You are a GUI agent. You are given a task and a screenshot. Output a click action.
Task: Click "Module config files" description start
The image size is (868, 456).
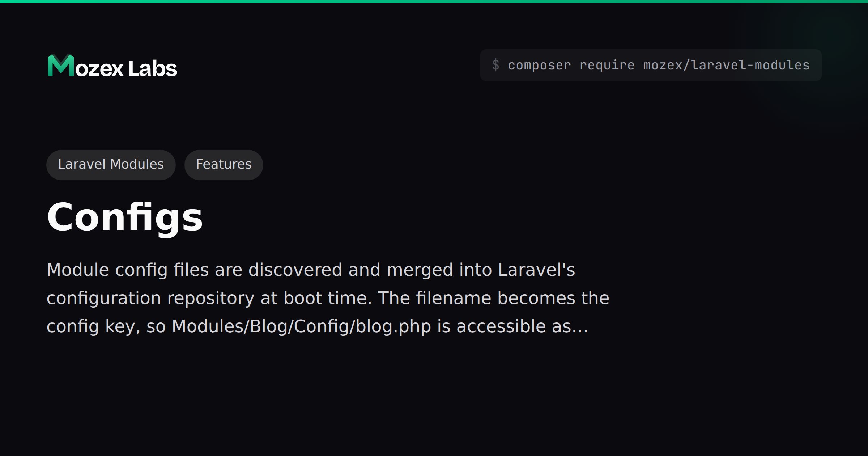click(x=128, y=270)
